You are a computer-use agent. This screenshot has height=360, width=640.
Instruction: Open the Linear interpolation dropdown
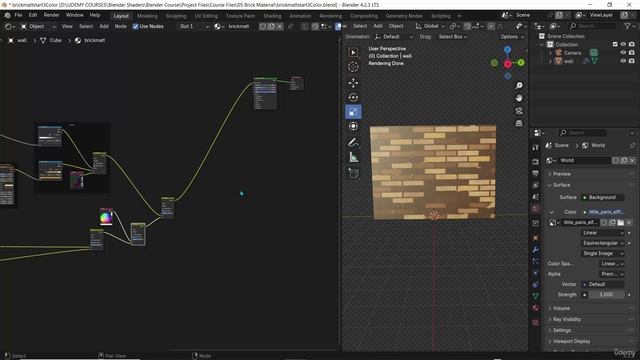(x=602, y=233)
